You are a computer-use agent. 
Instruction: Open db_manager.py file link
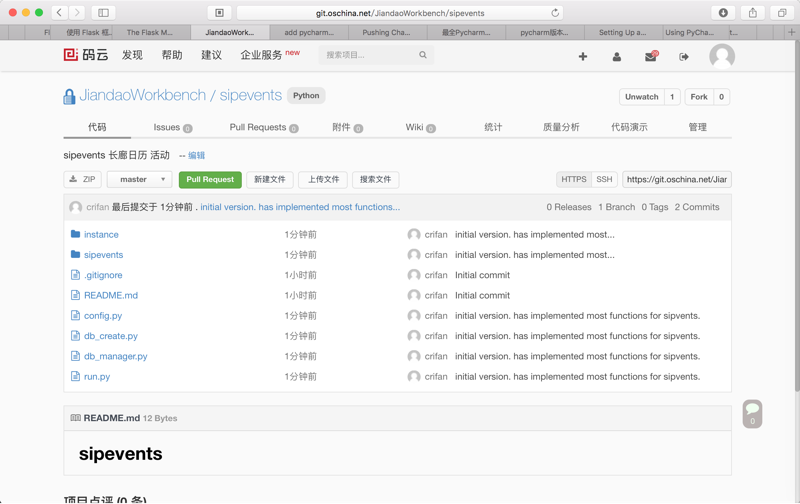(116, 357)
